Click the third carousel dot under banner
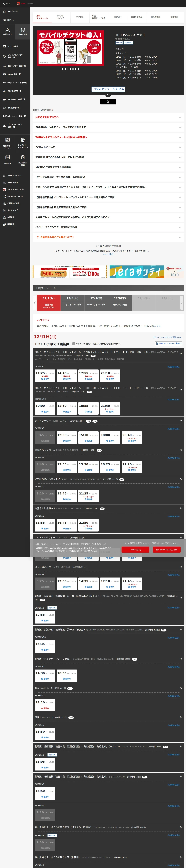The width and height of the screenshot is (186, 868). pyautogui.click(x=68, y=69)
